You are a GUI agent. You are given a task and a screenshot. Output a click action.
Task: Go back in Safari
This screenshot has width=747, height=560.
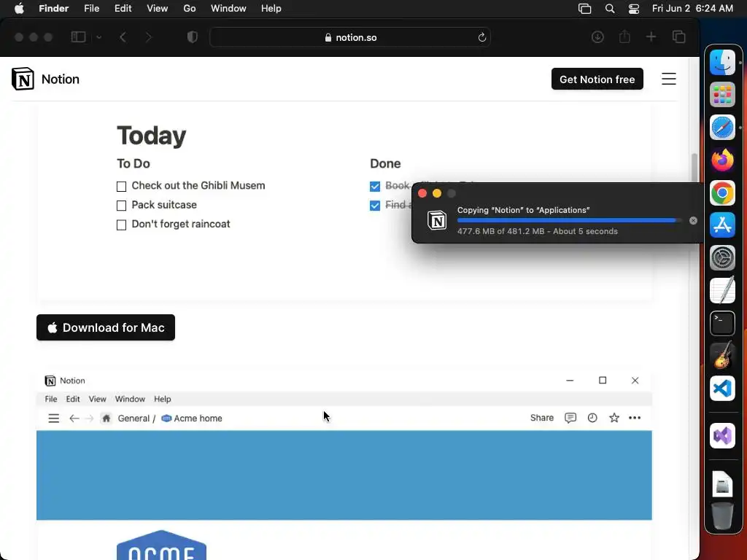click(x=123, y=37)
